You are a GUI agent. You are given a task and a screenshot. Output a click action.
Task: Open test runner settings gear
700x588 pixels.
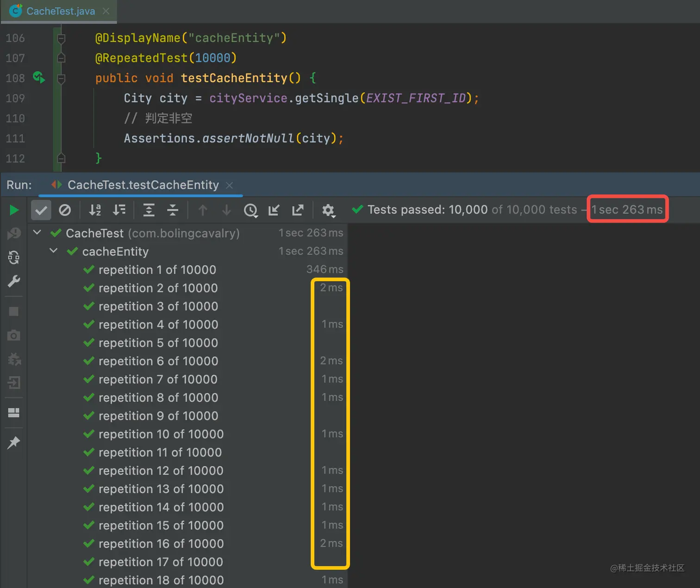point(328,210)
